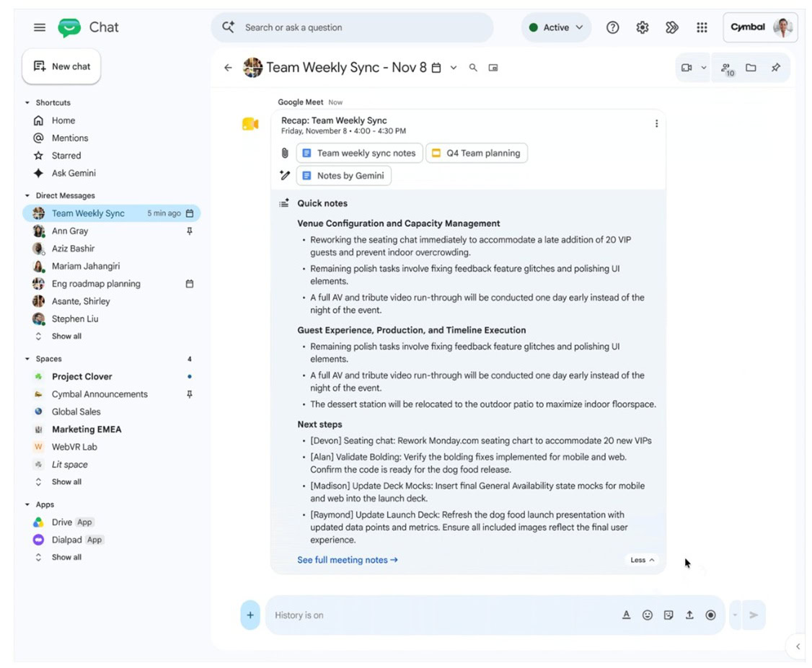
Task: Open the WebVR Lab space
Action: point(74,447)
